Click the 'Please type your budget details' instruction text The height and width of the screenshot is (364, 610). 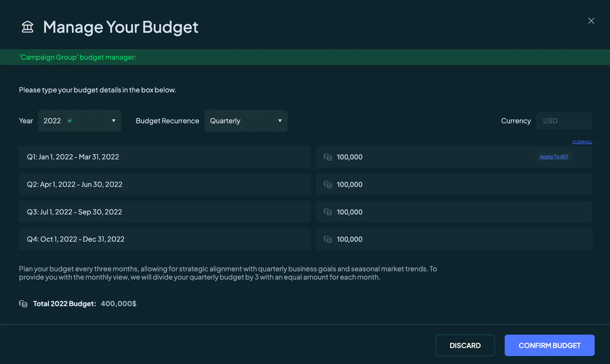98,90
